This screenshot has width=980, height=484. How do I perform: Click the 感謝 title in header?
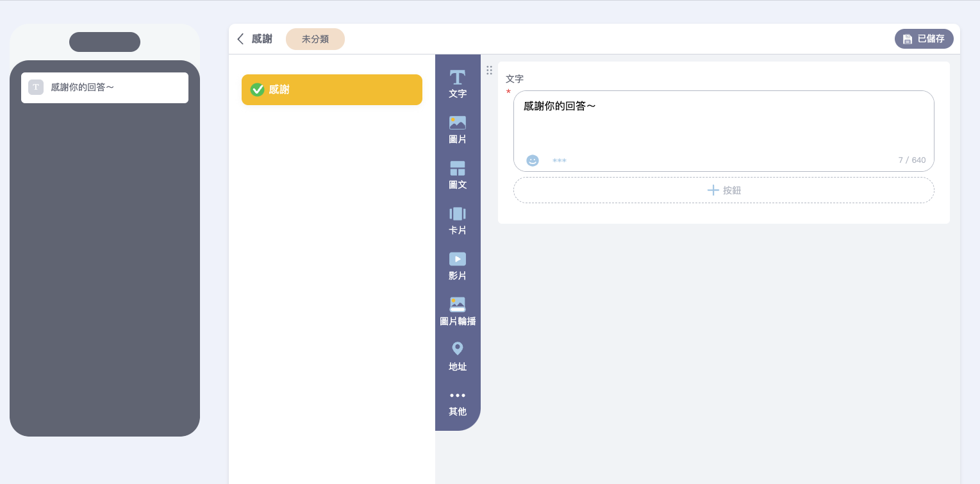pos(262,39)
